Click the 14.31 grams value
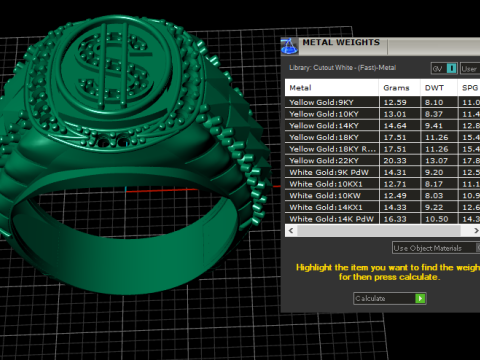The height and width of the screenshot is (360, 480). click(395, 172)
